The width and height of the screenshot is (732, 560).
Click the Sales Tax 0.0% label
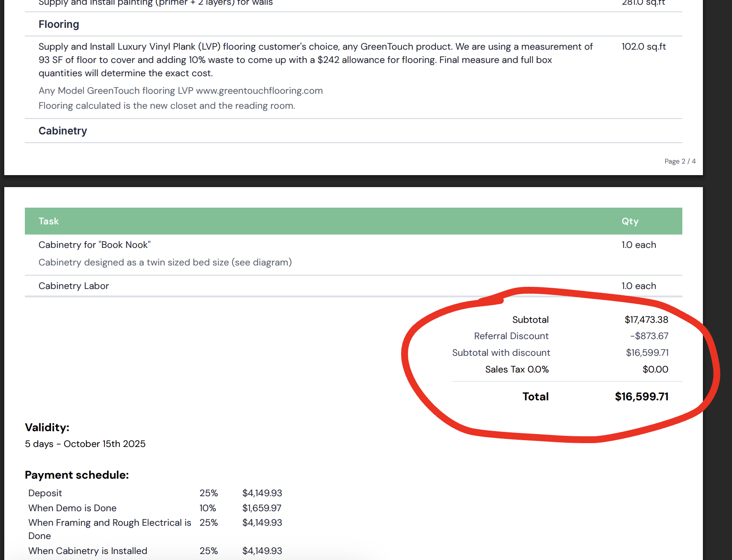[517, 369]
